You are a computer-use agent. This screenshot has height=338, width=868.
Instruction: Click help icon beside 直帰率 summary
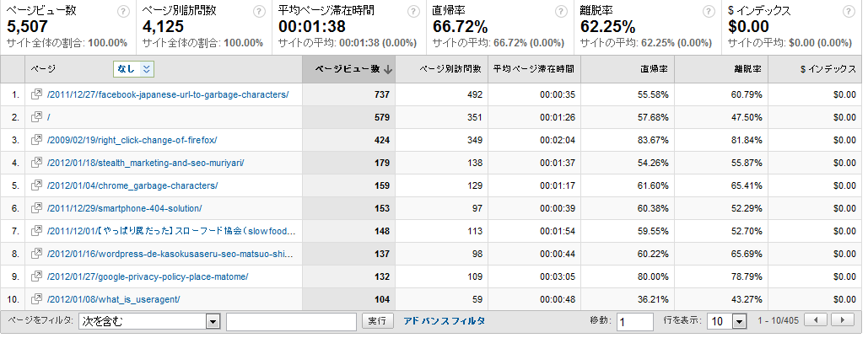561,12
